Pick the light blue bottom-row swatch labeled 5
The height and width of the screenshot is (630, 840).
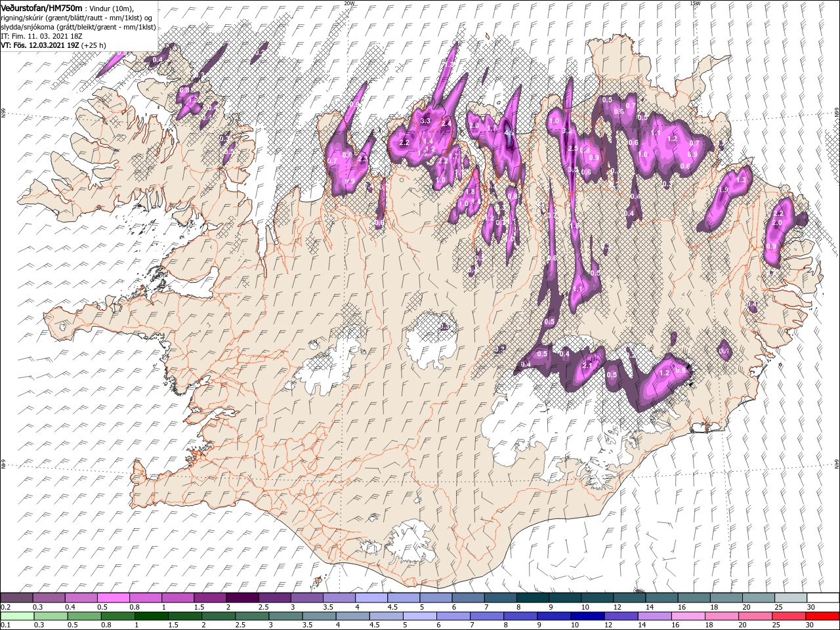[420, 616]
